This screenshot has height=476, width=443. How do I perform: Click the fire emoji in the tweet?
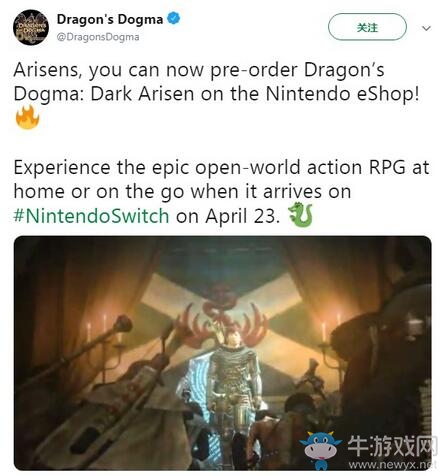point(27,117)
